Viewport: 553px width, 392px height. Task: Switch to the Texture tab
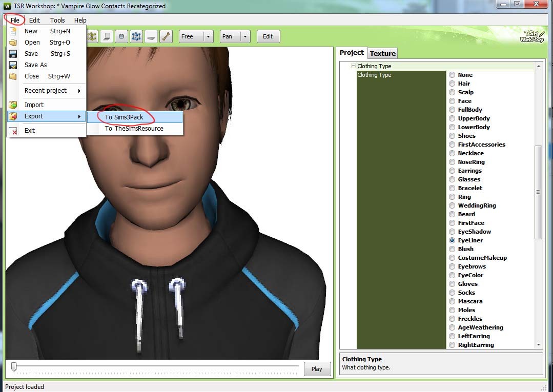(x=383, y=53)
